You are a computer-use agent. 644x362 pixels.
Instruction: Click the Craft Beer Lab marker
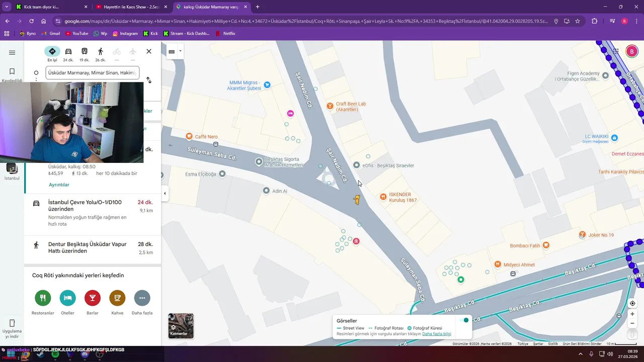click(330, 106)
